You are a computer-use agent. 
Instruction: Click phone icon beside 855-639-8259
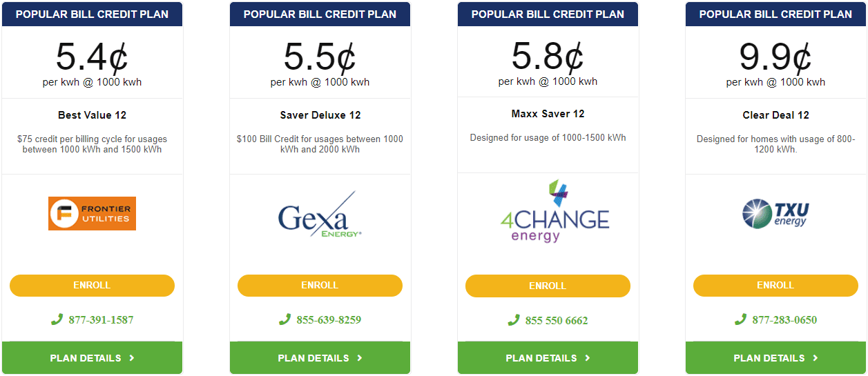click(x=284, y=319)
